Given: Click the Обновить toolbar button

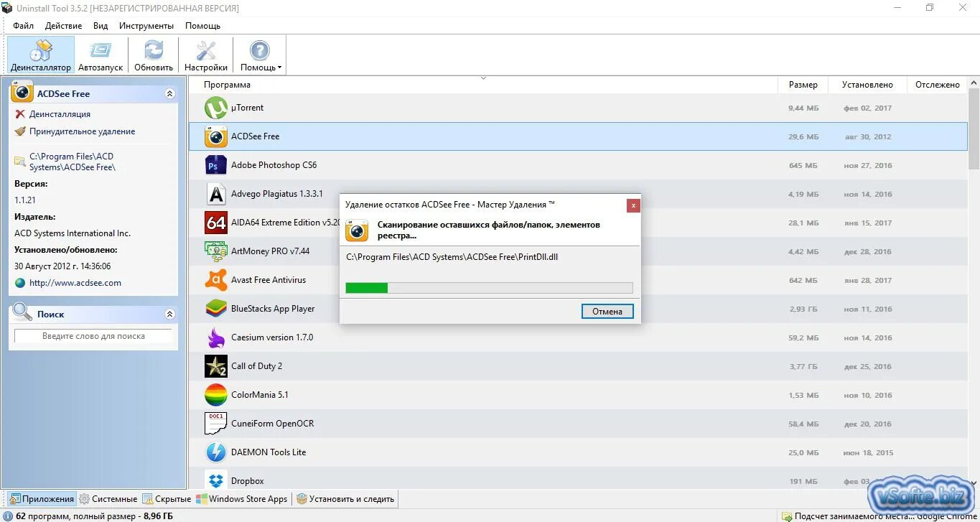Looking at the screenshot, I should pos(154,55).
